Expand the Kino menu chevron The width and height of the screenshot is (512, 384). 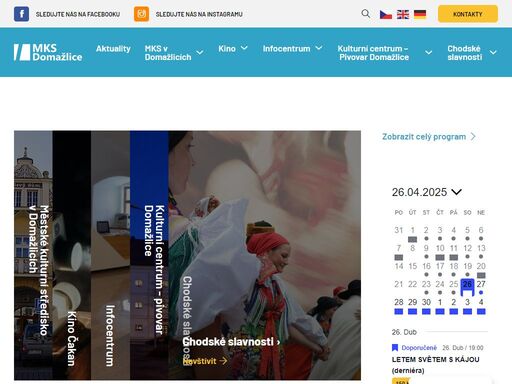click(244, 48)
